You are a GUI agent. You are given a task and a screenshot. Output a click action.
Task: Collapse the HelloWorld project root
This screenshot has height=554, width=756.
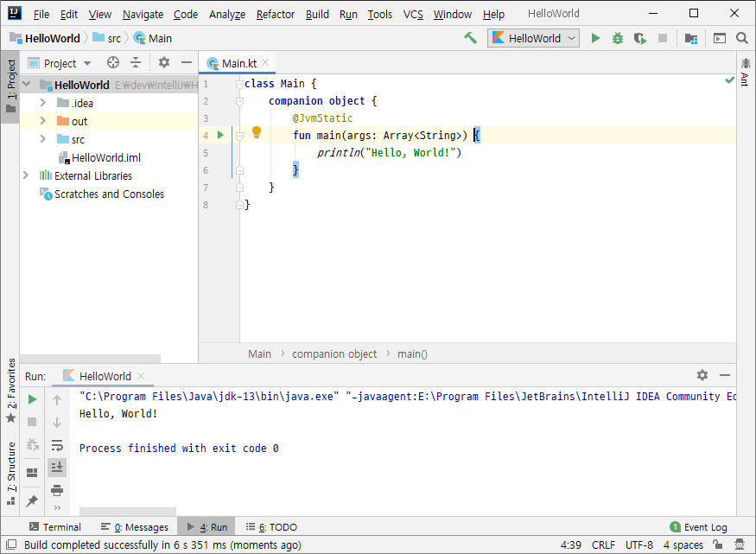[27, 85]
